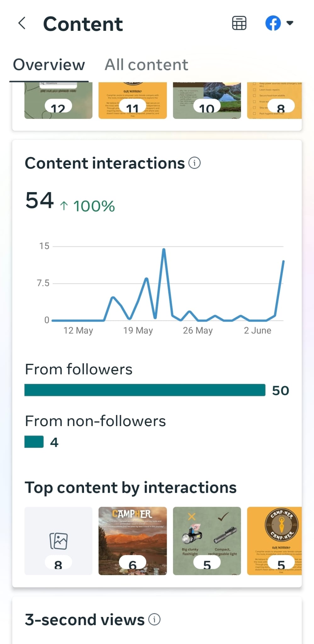
Task: Show 3-second views info tooltip
Action: 154,619
